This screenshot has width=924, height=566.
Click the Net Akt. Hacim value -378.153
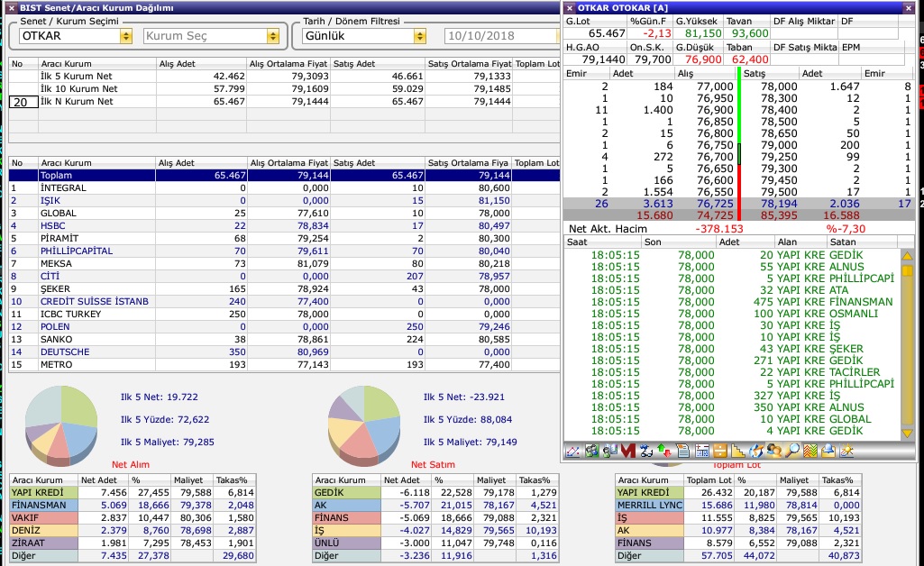719,229
